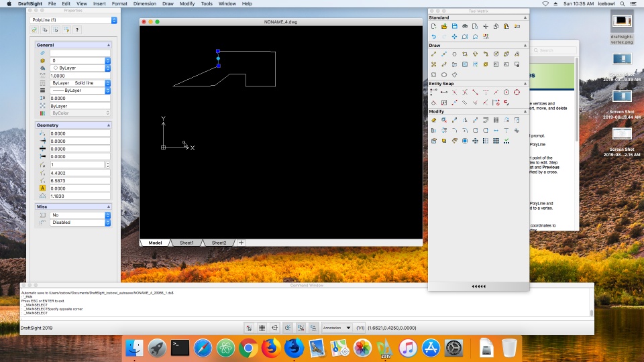Image resolution: width=644 pixels, height=362 pixels.
Task: Click the green checkmark icon in Modify
Action: coord(506,141)
